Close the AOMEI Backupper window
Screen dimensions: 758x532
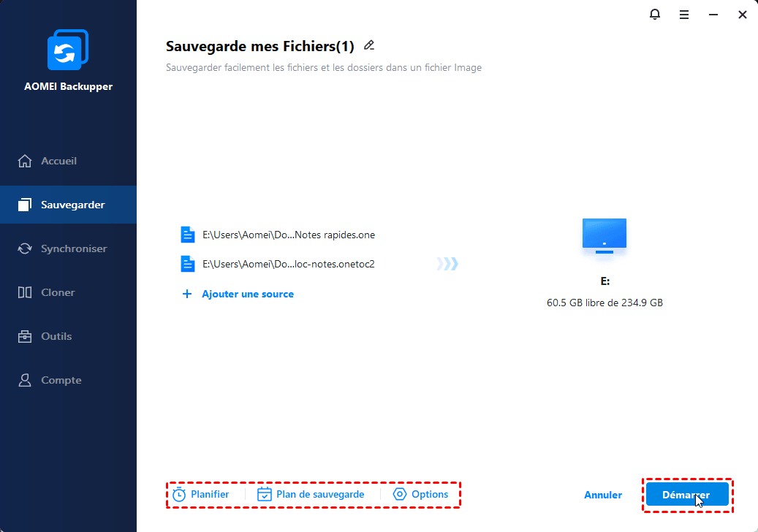click(743, 15)
